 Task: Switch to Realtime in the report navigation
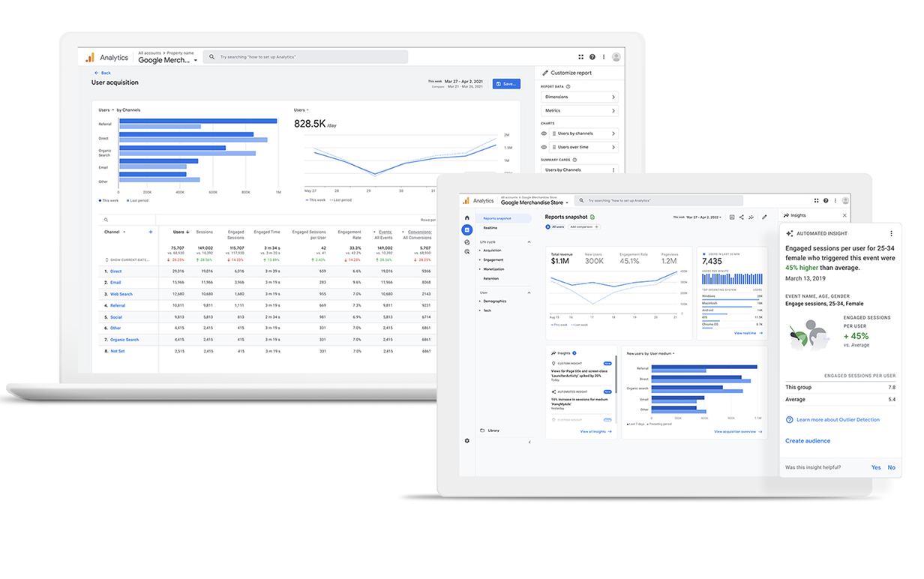pyautogui.click(x=490, y=228)
